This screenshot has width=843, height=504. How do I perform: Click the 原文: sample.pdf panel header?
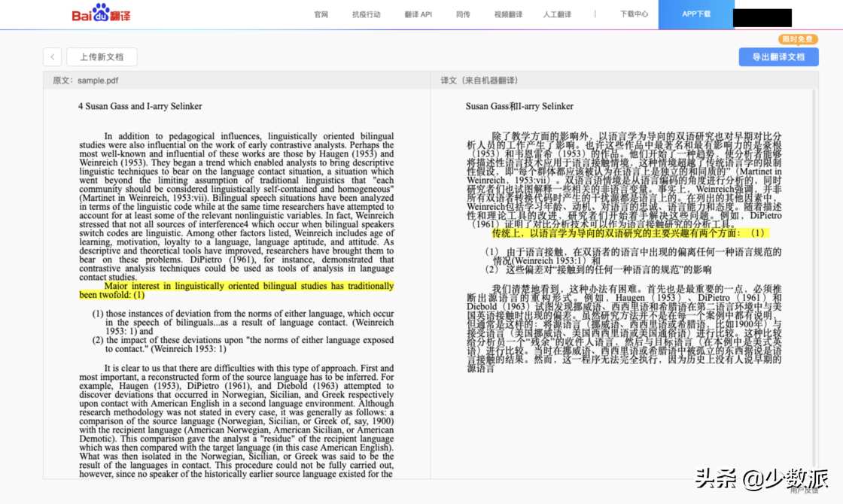(x=85, y=80)
